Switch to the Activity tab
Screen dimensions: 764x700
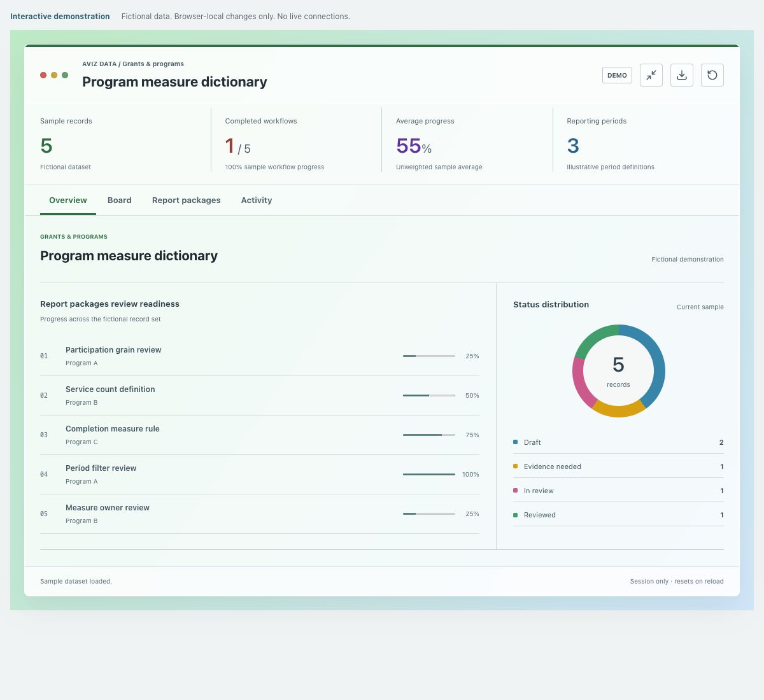point(257,200)
